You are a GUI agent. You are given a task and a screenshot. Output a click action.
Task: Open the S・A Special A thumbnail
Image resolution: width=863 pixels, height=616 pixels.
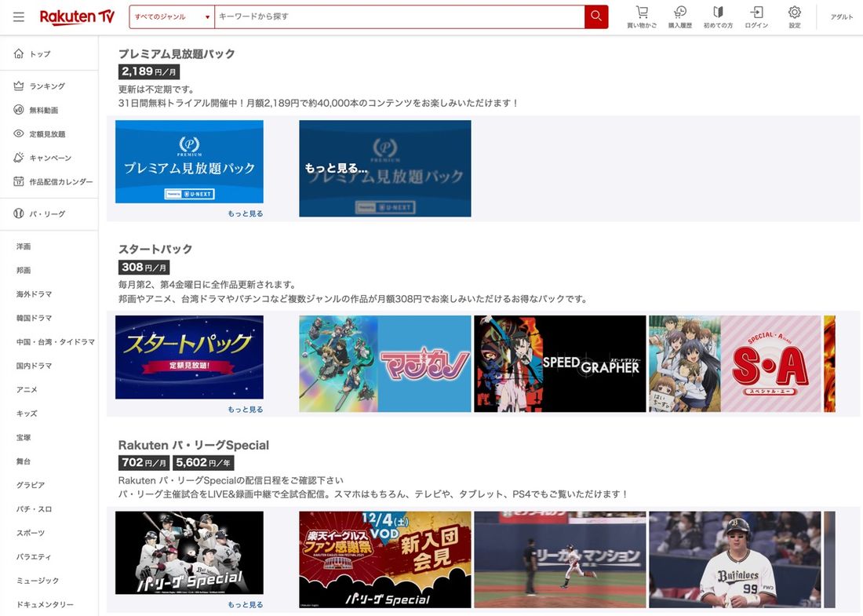735,364
